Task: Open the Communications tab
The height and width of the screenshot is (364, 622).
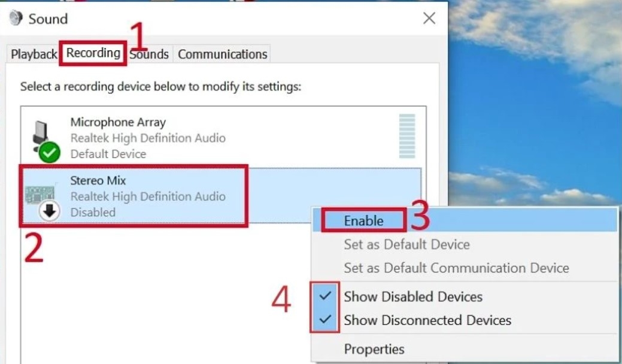Action: 223,54
